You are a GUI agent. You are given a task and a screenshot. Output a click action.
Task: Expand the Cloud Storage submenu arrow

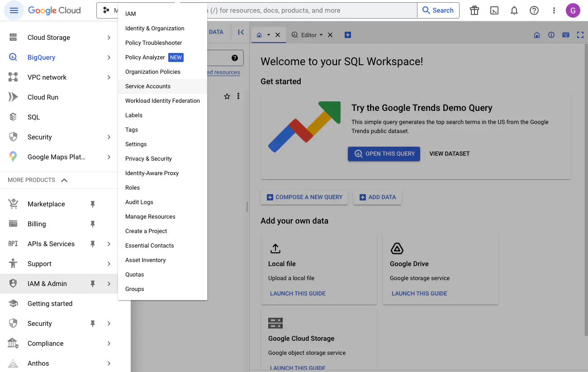coord(109,38)
